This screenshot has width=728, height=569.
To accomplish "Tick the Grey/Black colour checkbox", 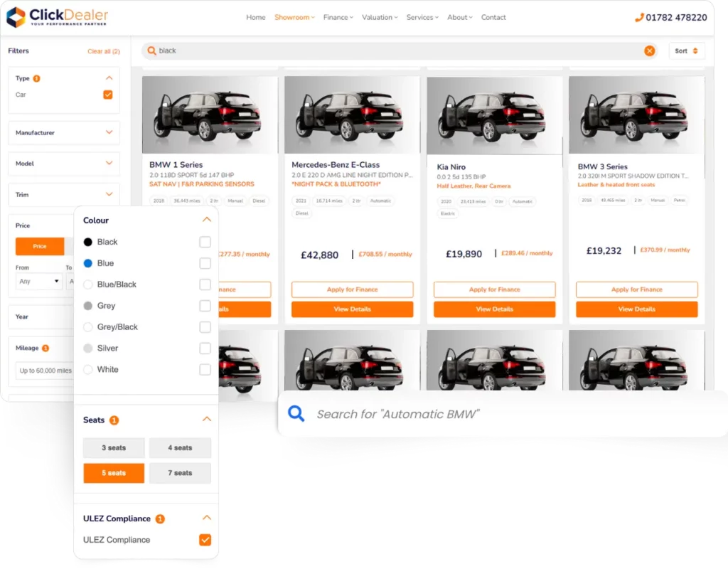I will click(x=205, y=327).
